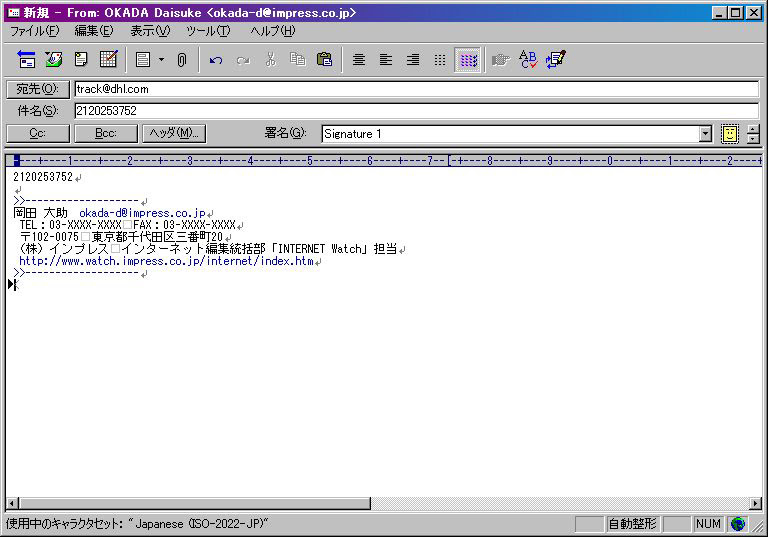768x537 pixels.
Task: Open the ファイル(F) menu
Action: click(35, 31)
